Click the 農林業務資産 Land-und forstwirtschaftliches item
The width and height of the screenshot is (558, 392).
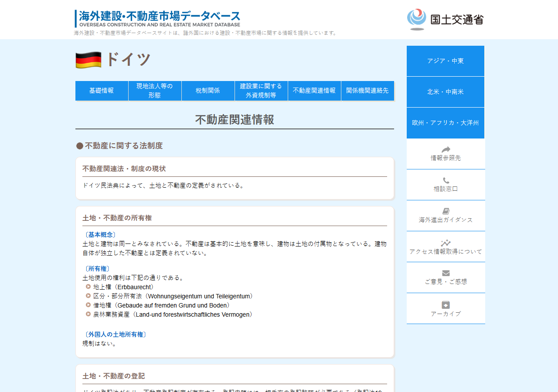point(174,314)
